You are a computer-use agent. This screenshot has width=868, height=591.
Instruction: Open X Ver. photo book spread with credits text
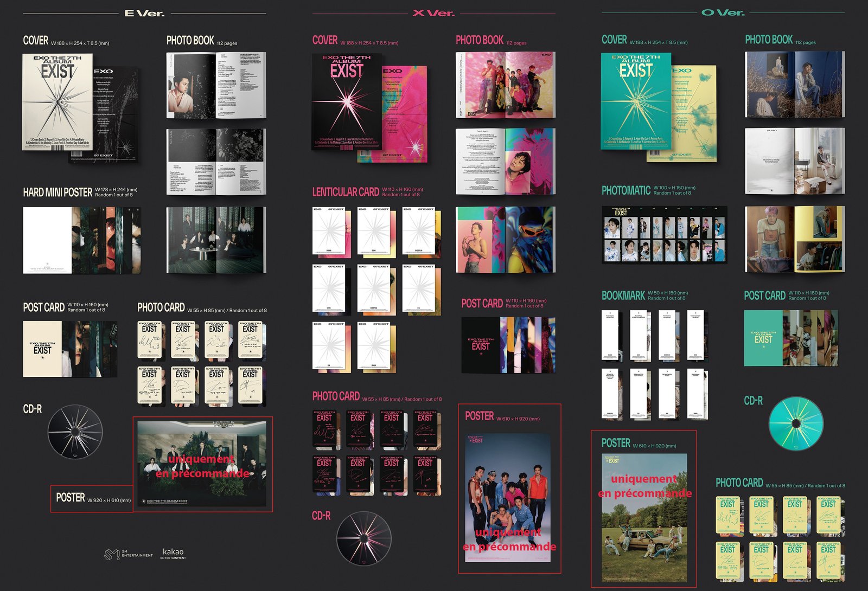[506, 162]
